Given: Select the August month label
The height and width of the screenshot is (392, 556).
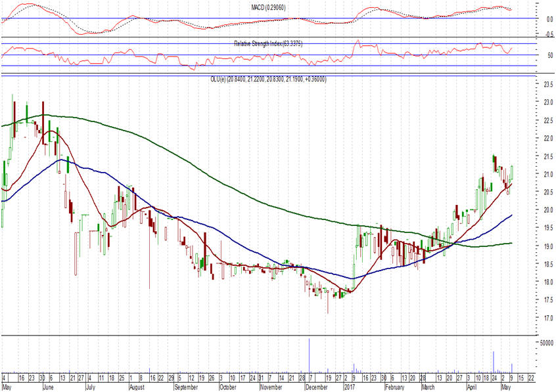Looking at the screenshot, I should point(135,388).
